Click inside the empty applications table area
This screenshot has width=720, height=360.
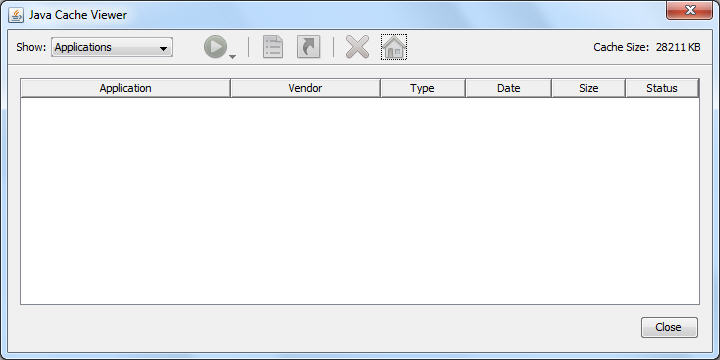(x=360, y=201)
